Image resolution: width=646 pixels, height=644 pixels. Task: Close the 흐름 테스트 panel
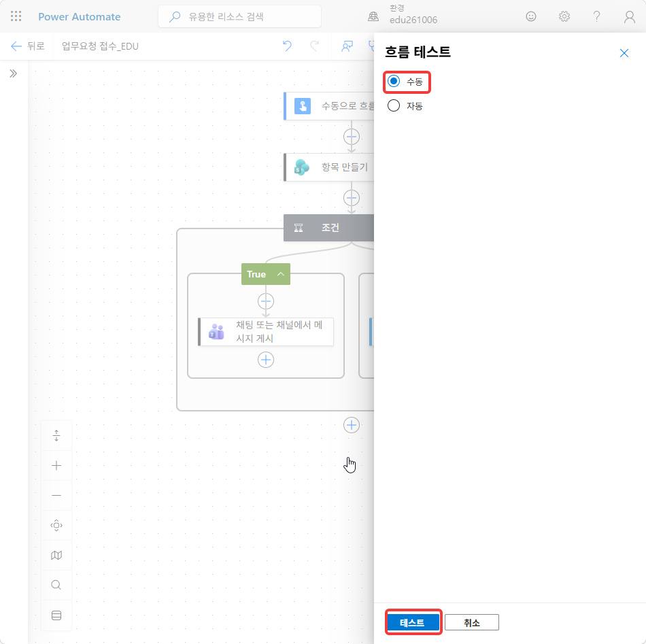coord(624,53)
